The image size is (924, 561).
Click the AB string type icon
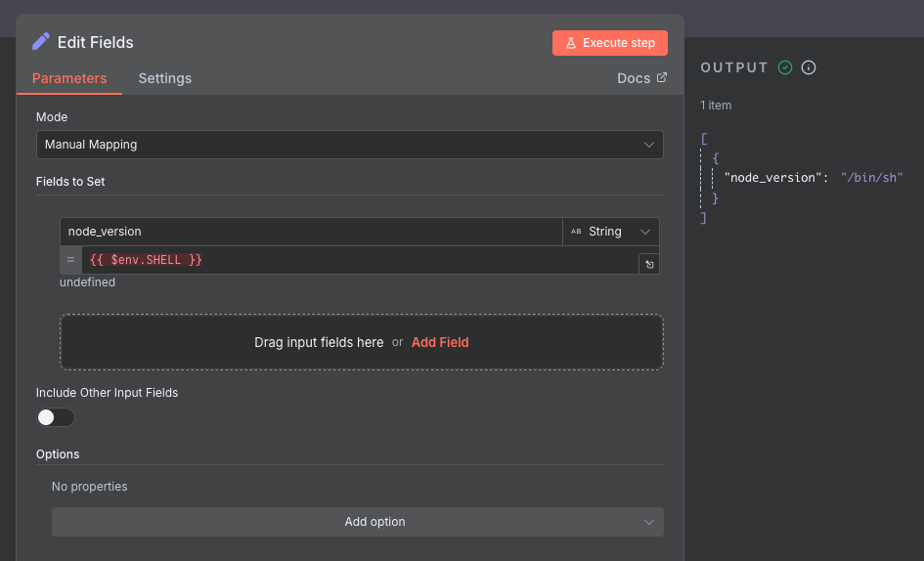pyautogui.click(x=576, y=232)
